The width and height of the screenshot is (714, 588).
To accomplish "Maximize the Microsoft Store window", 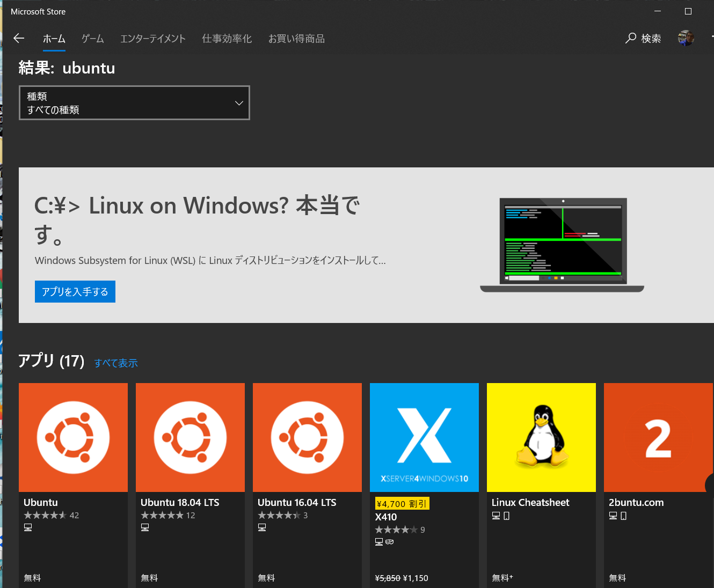I will click(688, 11).
